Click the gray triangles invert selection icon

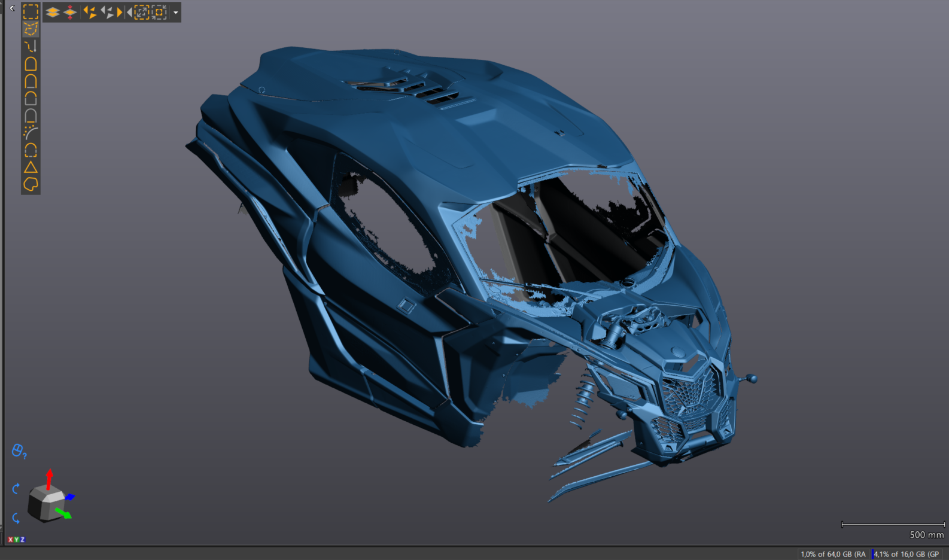click(x=107, y=12)
